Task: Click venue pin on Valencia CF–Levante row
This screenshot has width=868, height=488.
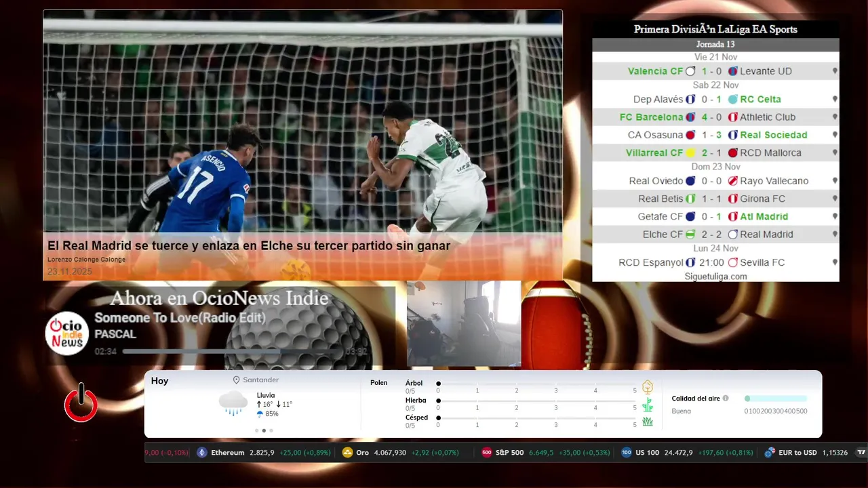Action: point(835,71)
